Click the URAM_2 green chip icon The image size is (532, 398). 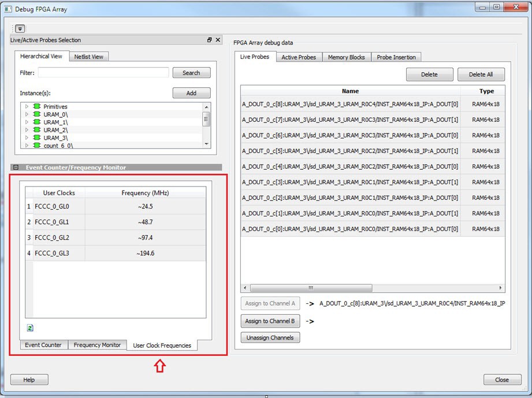(36, 130)
